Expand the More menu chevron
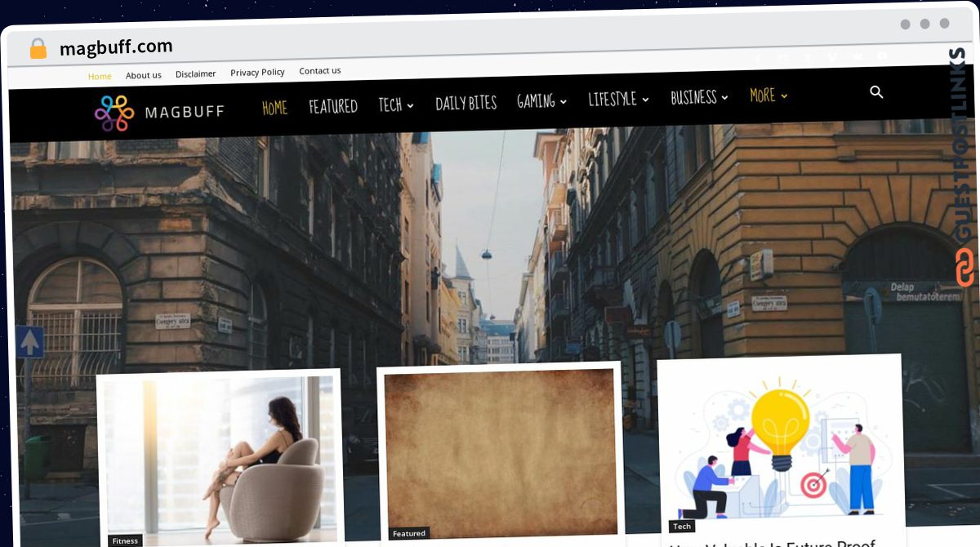Image resolution: width=980 pixels, height=547 pixels. point(784,96)
